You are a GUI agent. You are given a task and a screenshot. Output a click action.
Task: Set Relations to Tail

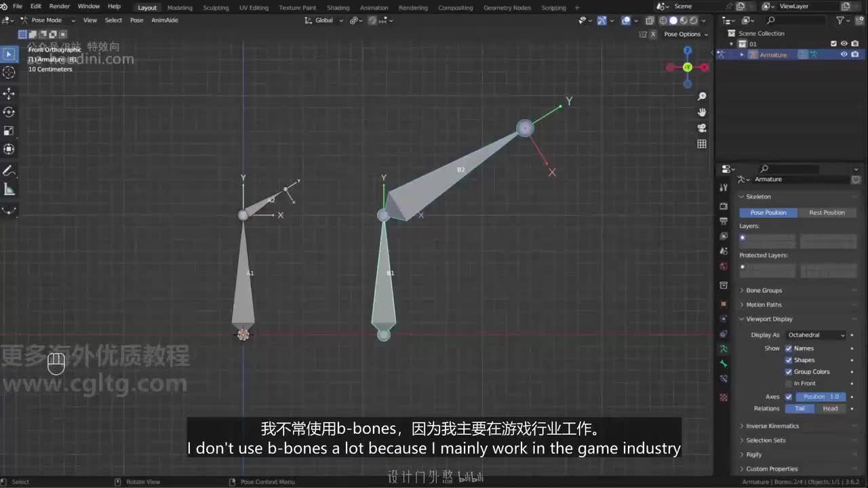pyautogui.click(x=800, y=408)
